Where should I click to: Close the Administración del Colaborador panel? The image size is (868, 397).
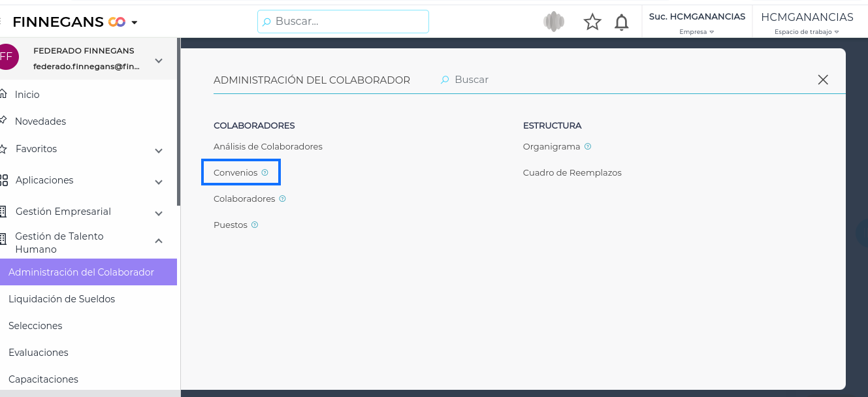pyautogui.click(x=822, y=80)
